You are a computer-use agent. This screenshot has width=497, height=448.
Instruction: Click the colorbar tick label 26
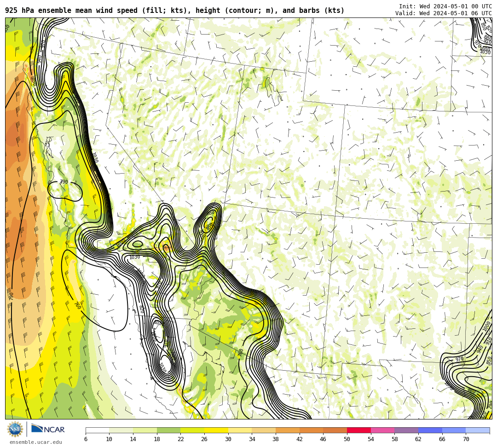pos(204,439)
